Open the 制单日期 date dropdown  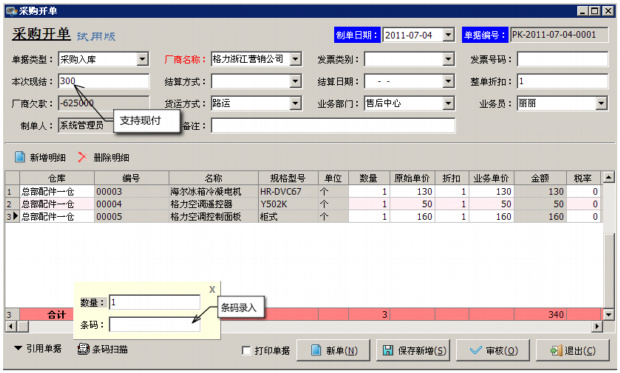(x=448, y=35)
